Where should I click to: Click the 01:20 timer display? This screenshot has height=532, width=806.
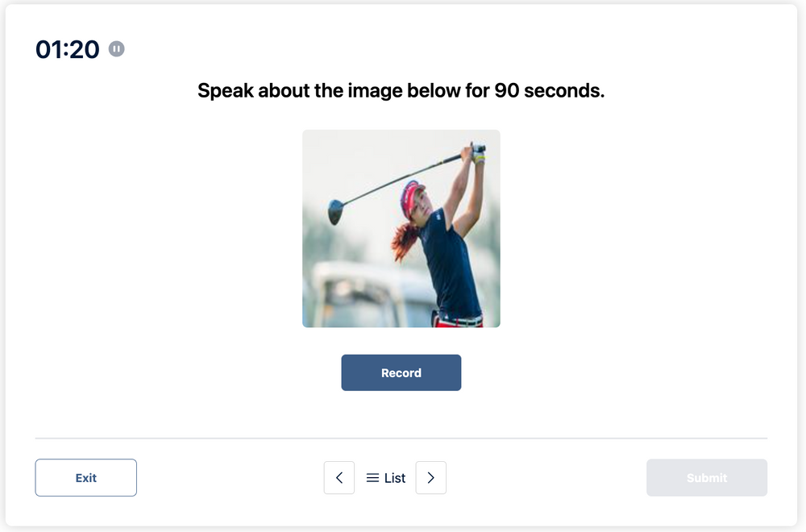click(68, 50)
